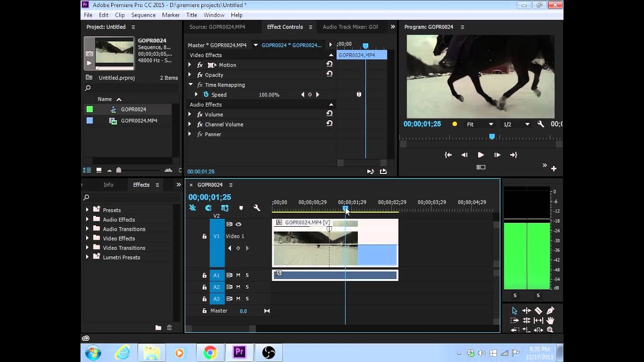This screenshot has width=644, height=362.
Task: Open the Sequence menu
Action: point(143,15)
